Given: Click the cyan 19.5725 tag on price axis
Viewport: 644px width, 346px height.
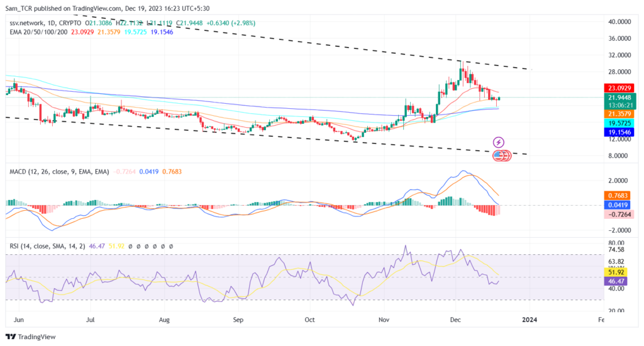Looking at the screenshot, I should coord(619,123).
